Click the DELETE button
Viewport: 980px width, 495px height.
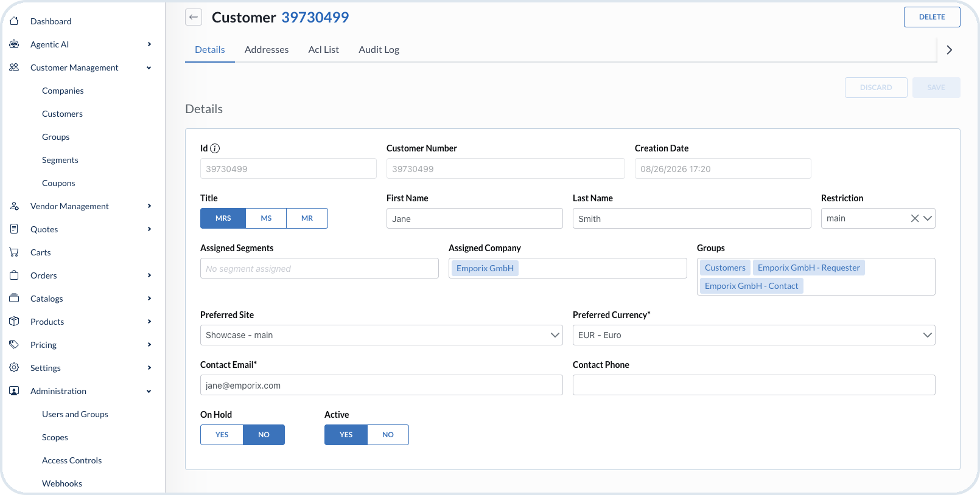coord(932,17)
